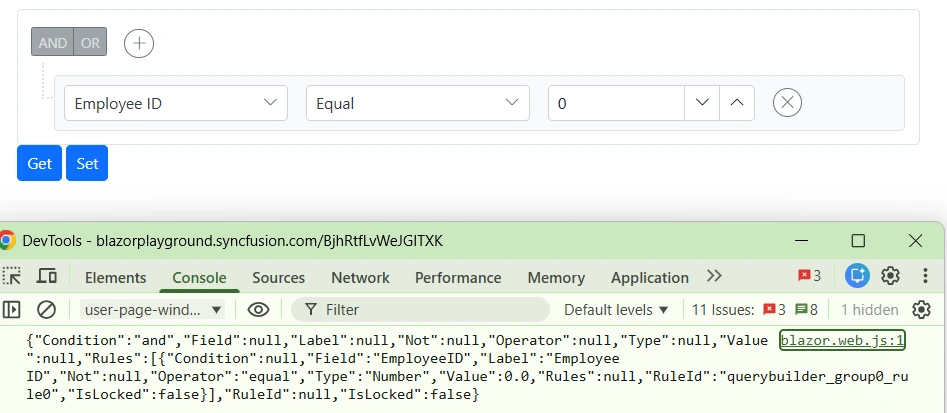The image size is (947, 413).
Task: Click the live expression eye icon
Action: pos(258,310)
